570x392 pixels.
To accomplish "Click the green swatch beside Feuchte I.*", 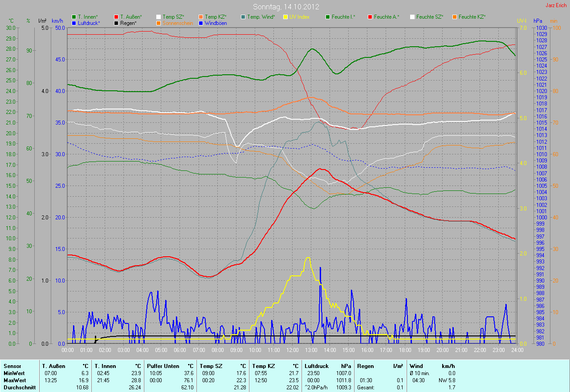I will [328, 17].
